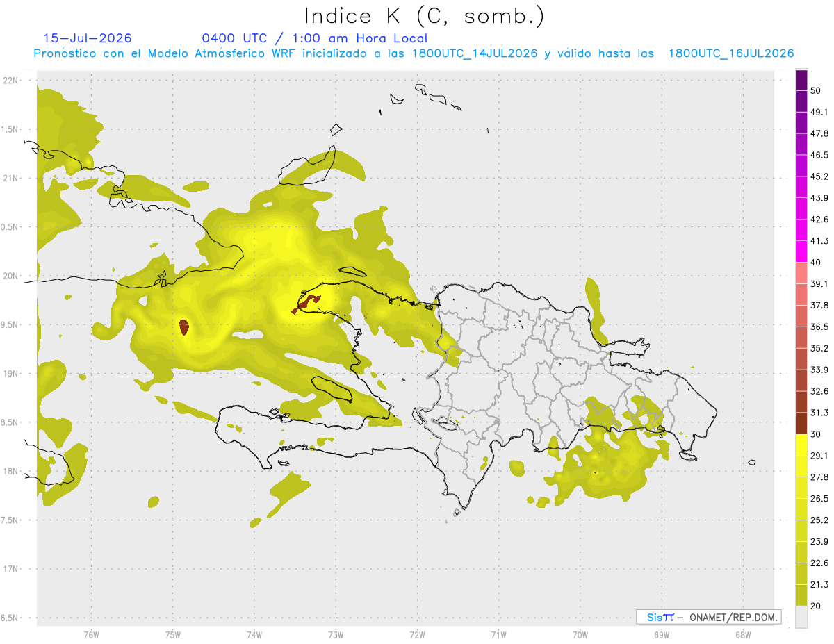834x644 pixels.
Task: Click the colorbar value "27.8"
Action: 819,477
